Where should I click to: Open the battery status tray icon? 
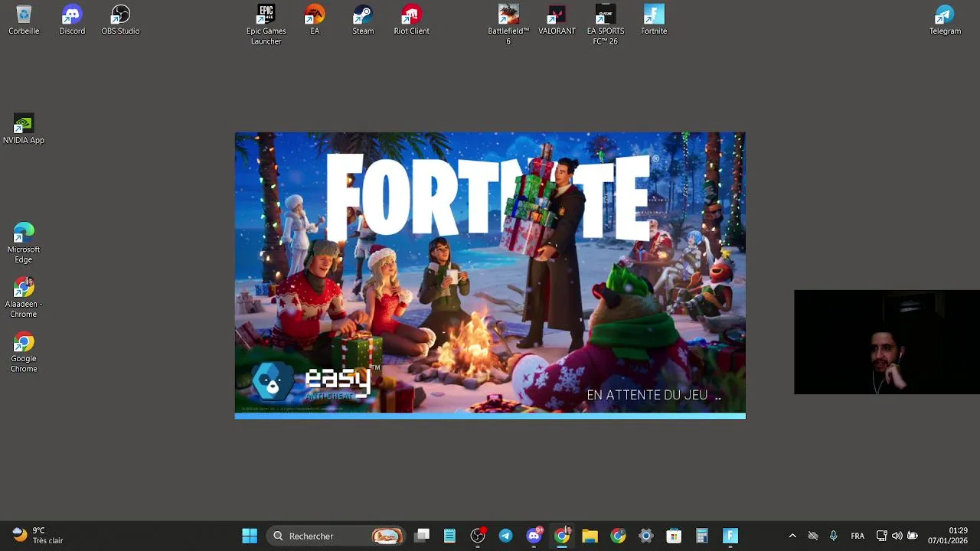coord(913,536)
